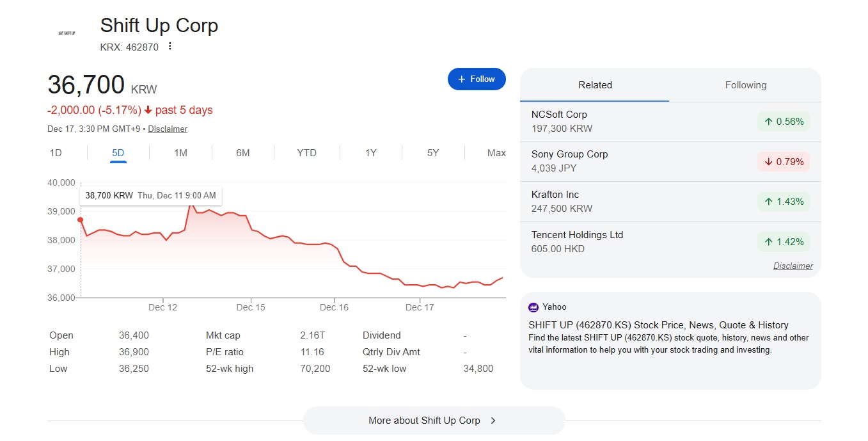Click the 38,700 KRW chart tooltip
This screenshot has height=441, width=868.
(151, 195)
